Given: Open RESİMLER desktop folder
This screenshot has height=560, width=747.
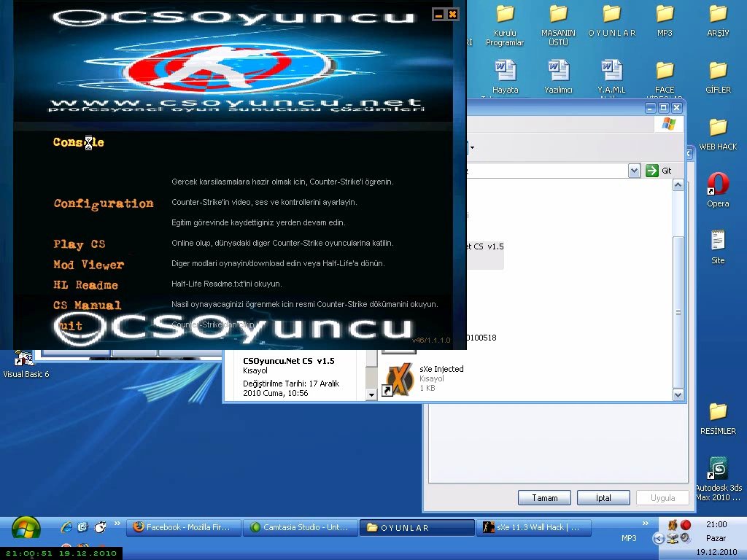Looking at the screenshot, I should (718, 419).
